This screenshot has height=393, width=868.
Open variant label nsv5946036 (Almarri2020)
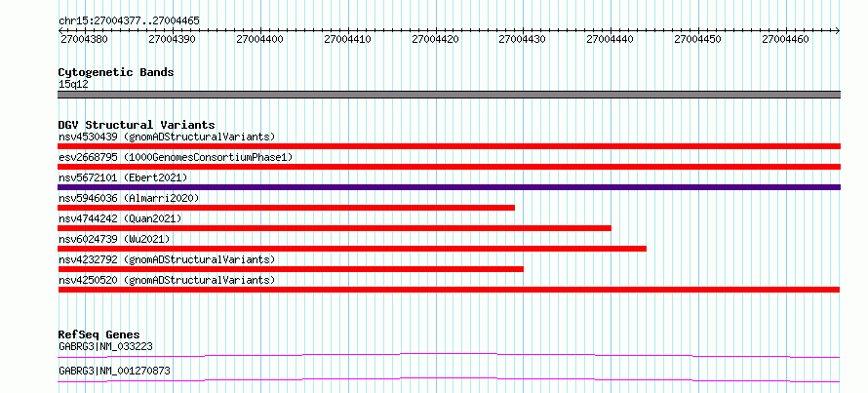pyautogui.click(x=129, y=198)
